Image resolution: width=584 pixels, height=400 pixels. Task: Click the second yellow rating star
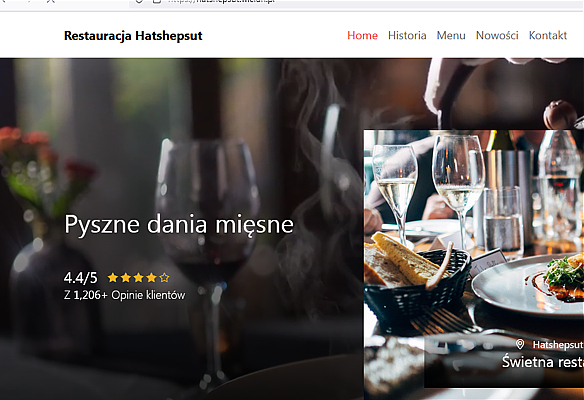click(x=126, y=277)
